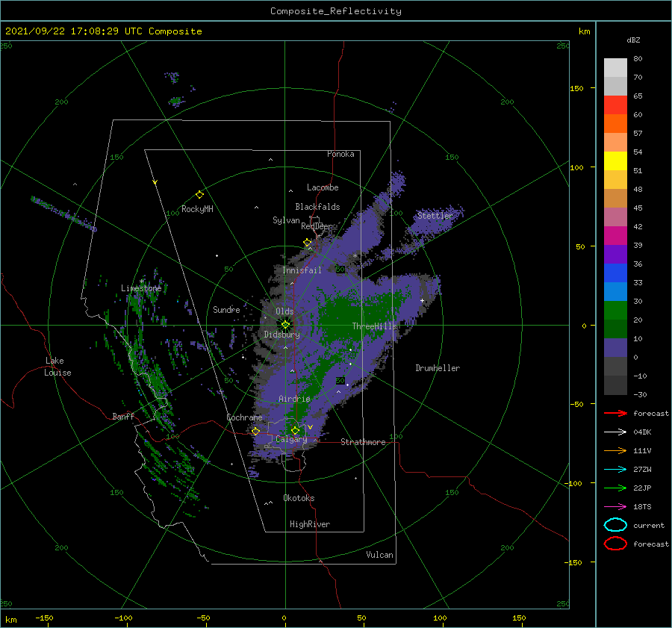Select the white 04DK arrow legend icon
This screenshot has width=672, height=628.
click(615, 432)
